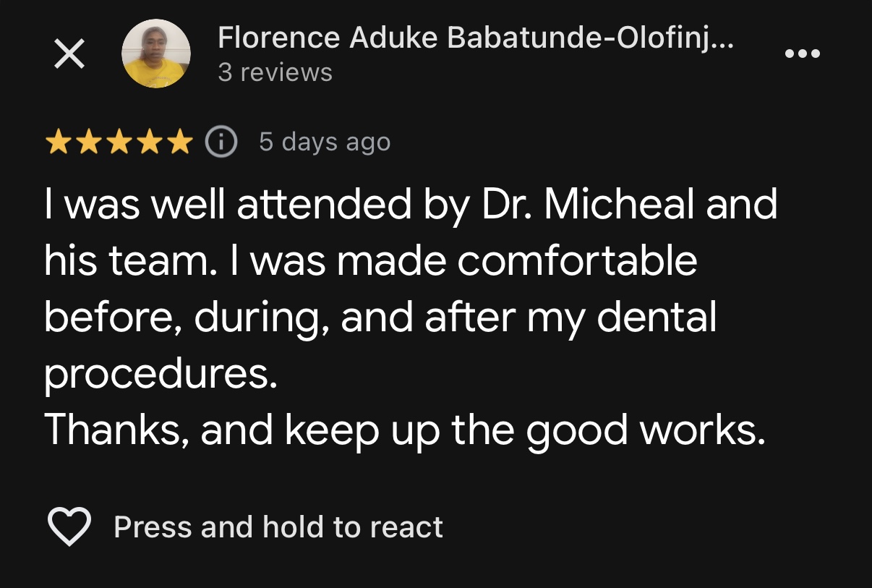The image size is (872, 588).
Task: Open Florence Aduke Babatunde's profile name
Action: (x=475, y=38)
